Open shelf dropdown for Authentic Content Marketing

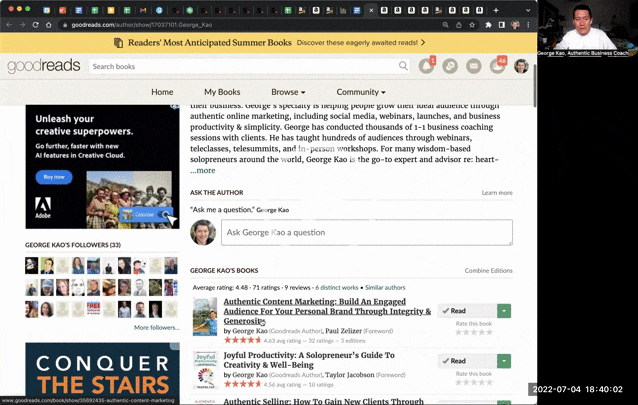click(504, 311)
